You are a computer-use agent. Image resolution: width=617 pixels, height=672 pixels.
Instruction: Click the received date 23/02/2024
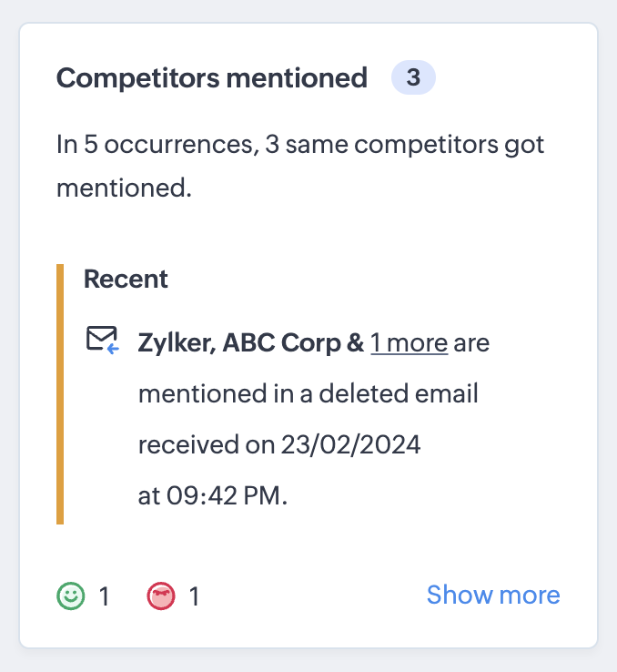[x=366, y=445]
